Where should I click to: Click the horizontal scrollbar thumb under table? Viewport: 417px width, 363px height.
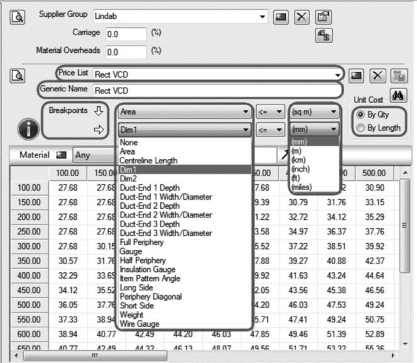[95, 356]
